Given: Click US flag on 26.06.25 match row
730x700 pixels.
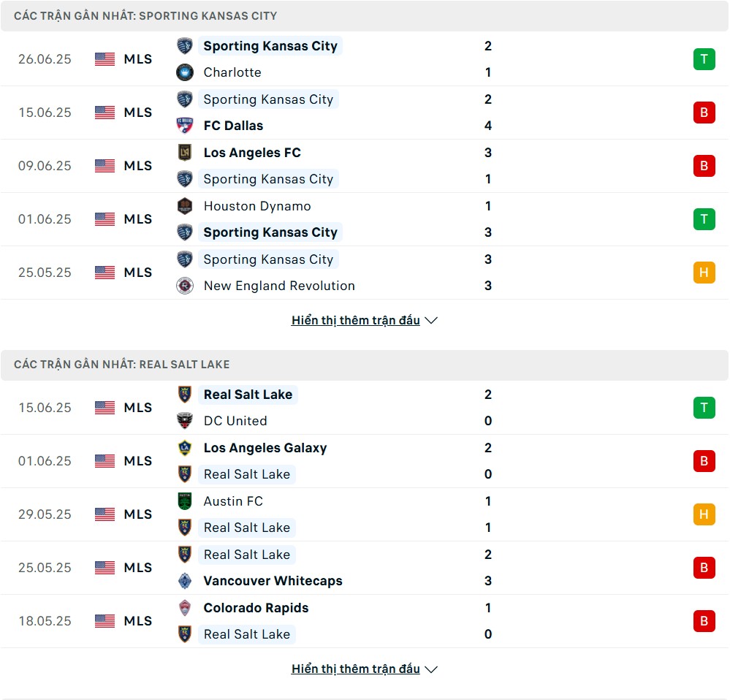Looking at the screenshot, I should pyautogui.click(x=104, y=59).
